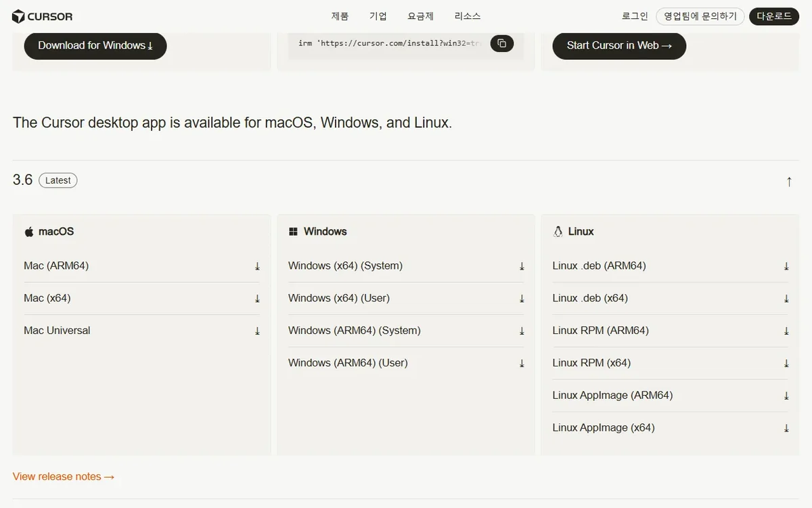Click the desktop app availability headline
Screen dimensions: 812x508
point(232,123)
